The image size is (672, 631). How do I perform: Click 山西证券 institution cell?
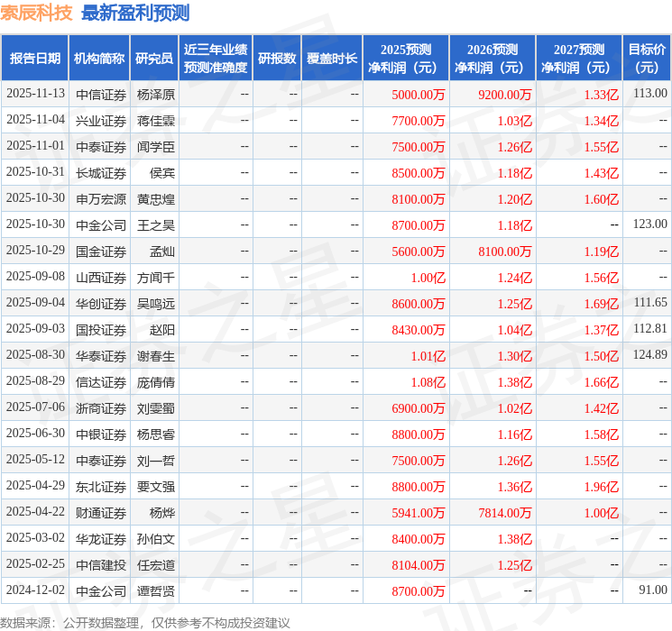tap(101, 278)
